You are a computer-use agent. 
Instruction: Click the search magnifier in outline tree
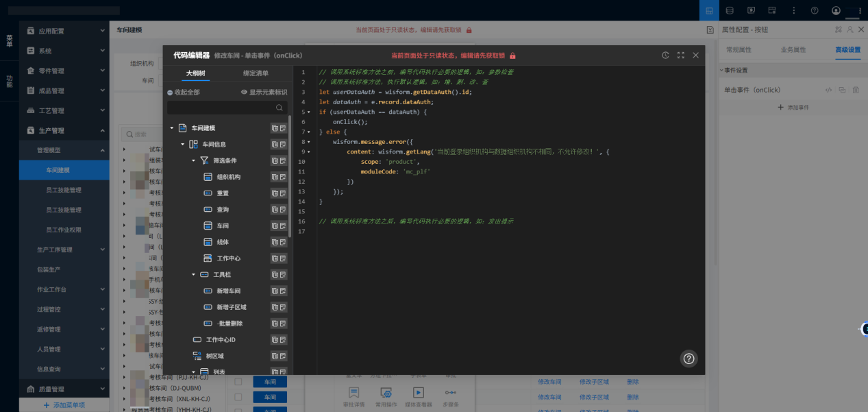pos(280,108)
